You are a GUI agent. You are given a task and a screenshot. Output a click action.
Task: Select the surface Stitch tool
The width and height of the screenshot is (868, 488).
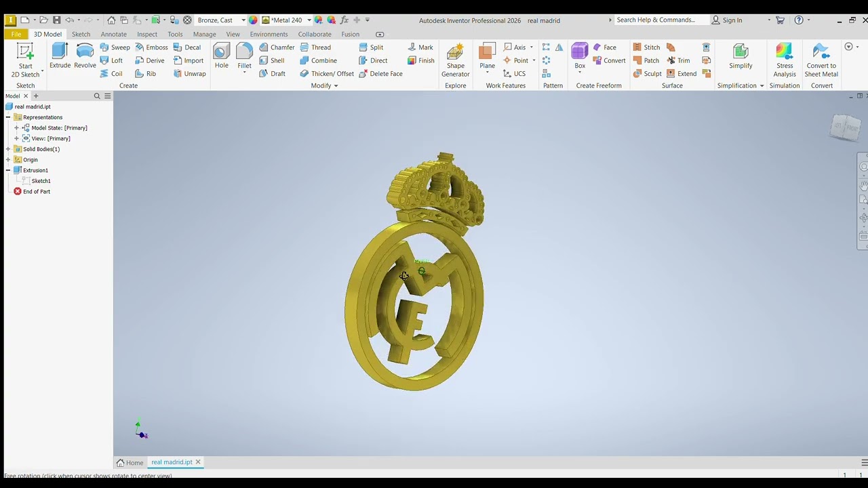click(646, 47)
